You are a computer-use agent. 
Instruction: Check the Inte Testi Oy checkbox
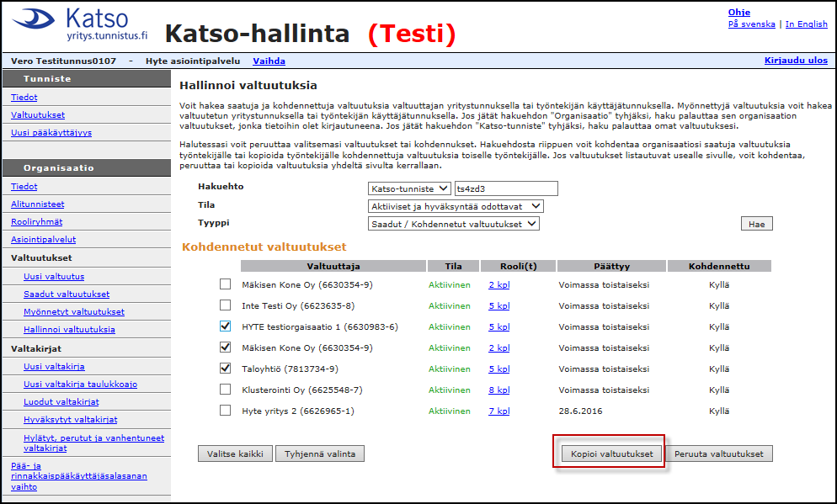point(226,305)
